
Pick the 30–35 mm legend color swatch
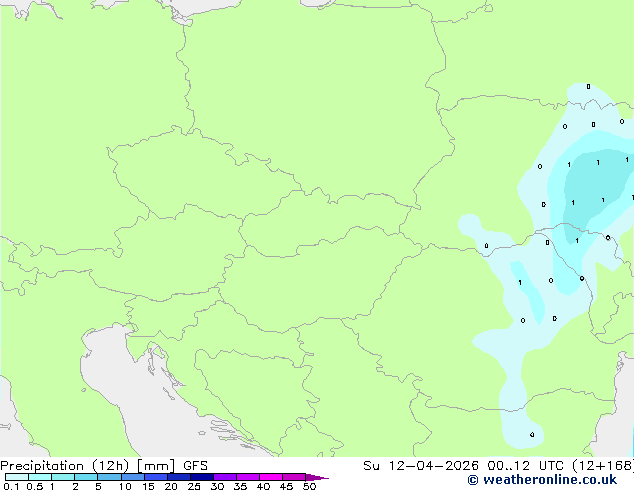[x=224, y=477]
